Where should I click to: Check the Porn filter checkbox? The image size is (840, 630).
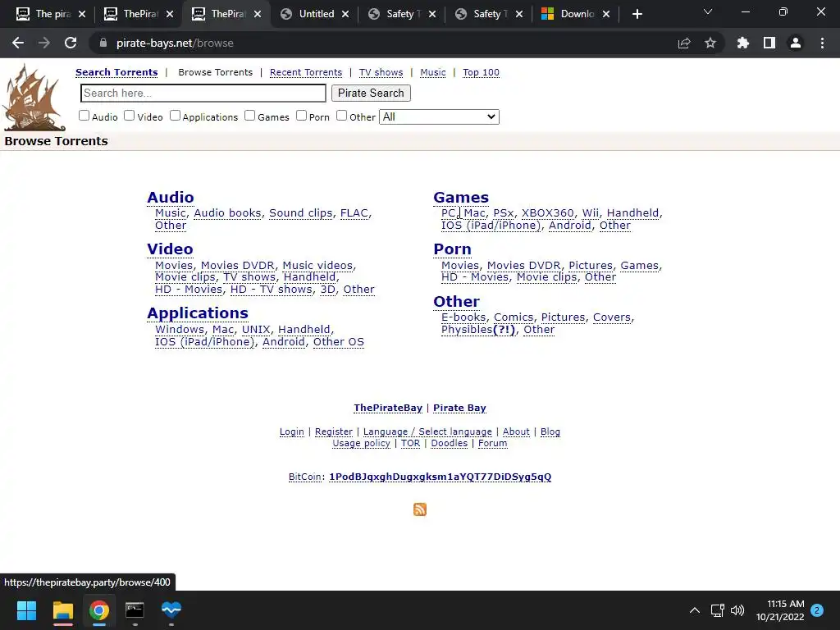click(302, 115)
